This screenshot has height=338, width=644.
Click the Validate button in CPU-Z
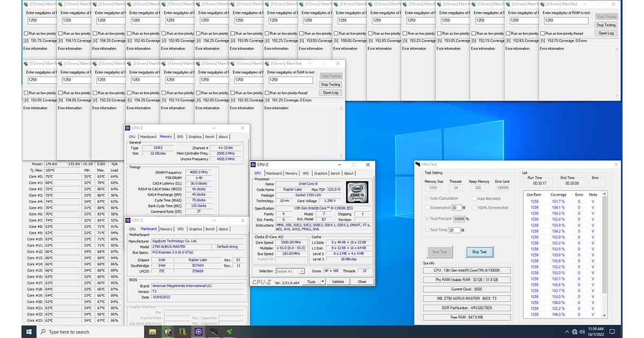[x=338, y=282]
